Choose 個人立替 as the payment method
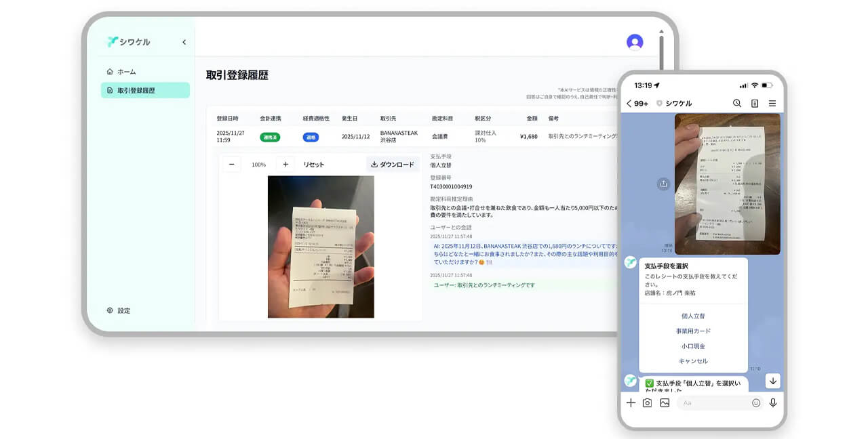Viewport: 868px width, 439px height. coord(694,314)
